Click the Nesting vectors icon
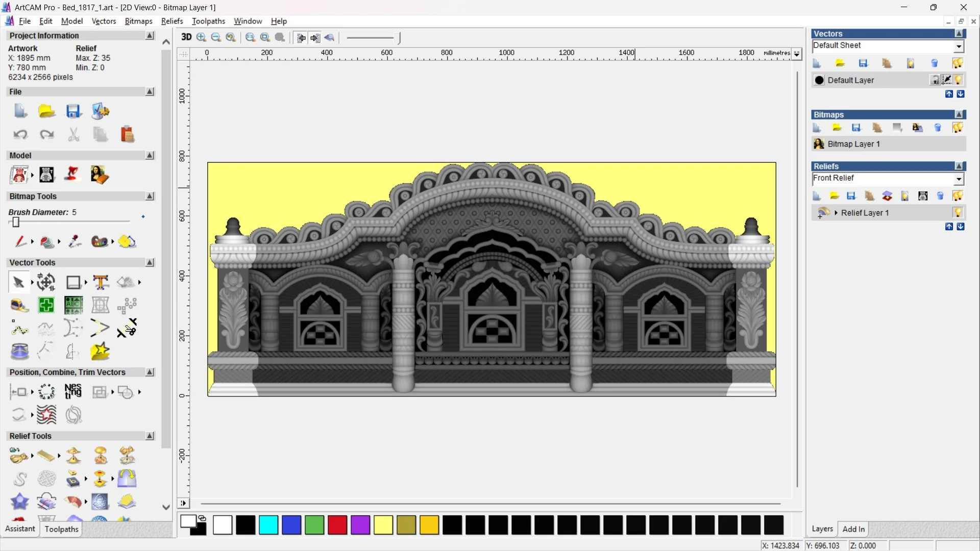The image size is (980, 551). 73,392
